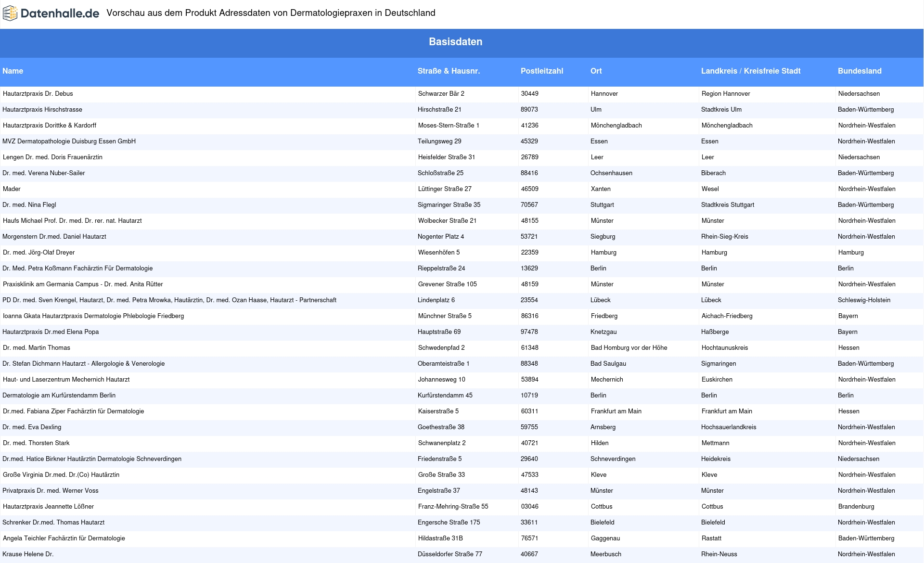This screenshot has width=924, height=563.
Task: Select Krause Helene Dr.
Action: pos(28,554)
